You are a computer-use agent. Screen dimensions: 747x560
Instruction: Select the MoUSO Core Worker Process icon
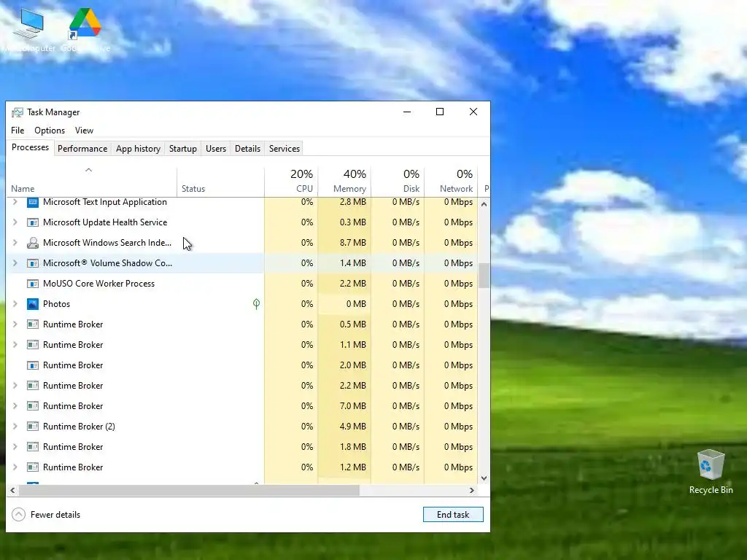pyautogui.click(x=32, y=284)
